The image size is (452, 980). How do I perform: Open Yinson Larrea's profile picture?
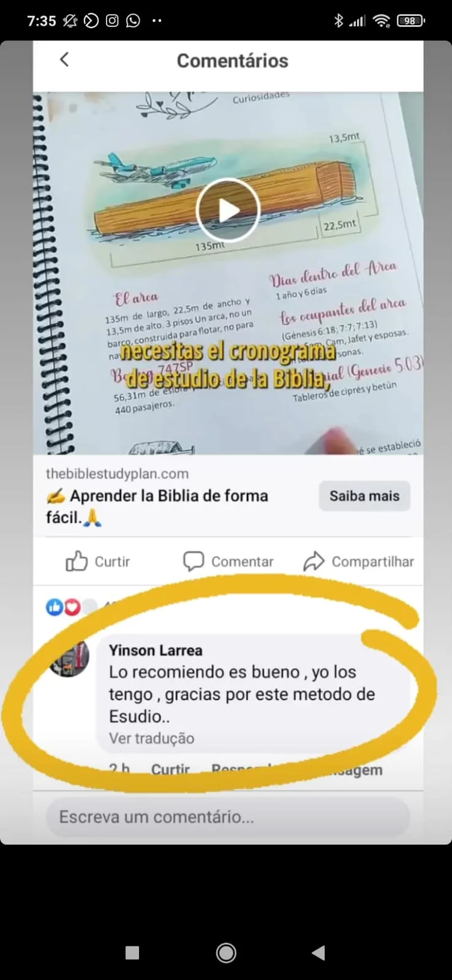69,658
